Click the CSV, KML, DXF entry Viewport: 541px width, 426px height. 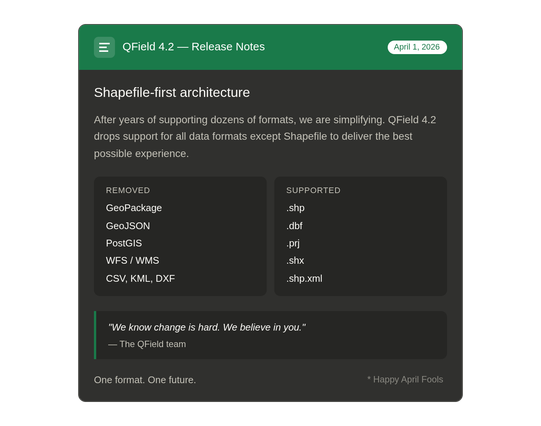coord(140,278)
